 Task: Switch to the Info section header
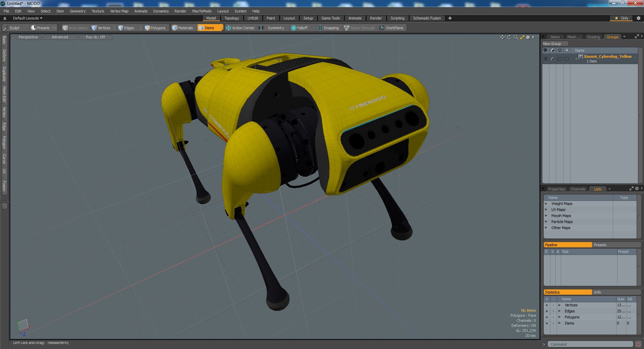click(x=616, y=292)
